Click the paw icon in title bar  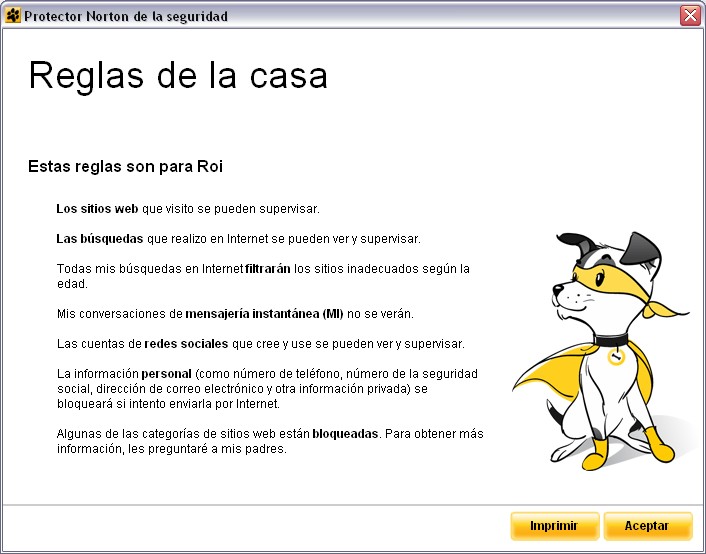point(13,16)
